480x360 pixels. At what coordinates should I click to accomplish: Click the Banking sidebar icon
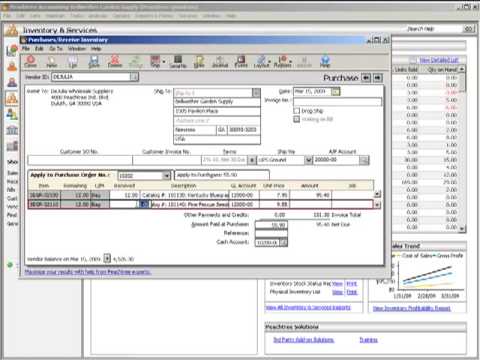pyautogui.click(x=12, y=130)
